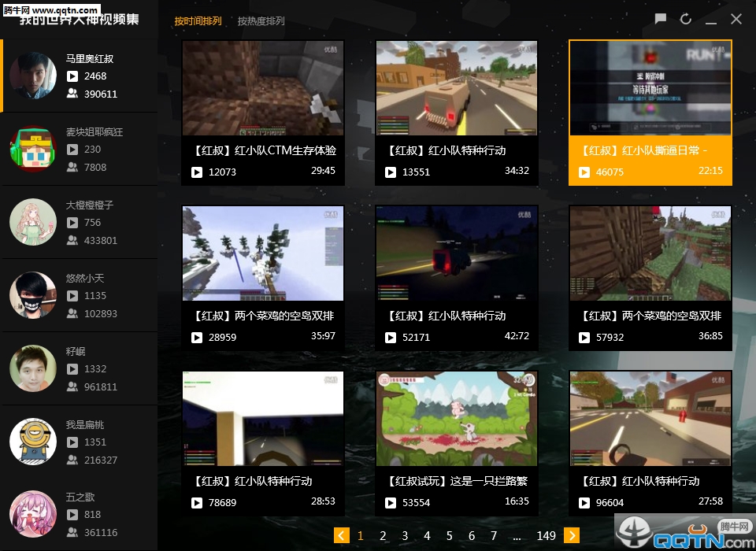Select uploader 我是扁桃

[79, 442]
